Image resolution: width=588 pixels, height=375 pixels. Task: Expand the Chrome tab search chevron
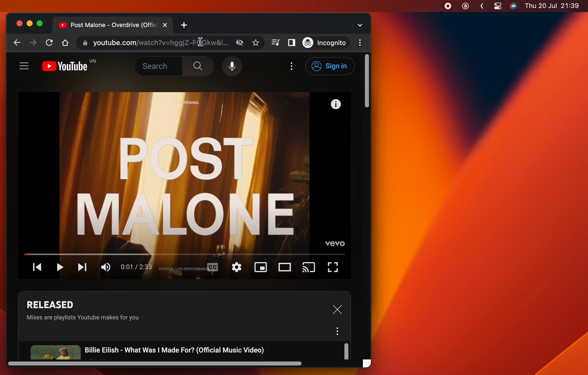click(x=360, y=25)
